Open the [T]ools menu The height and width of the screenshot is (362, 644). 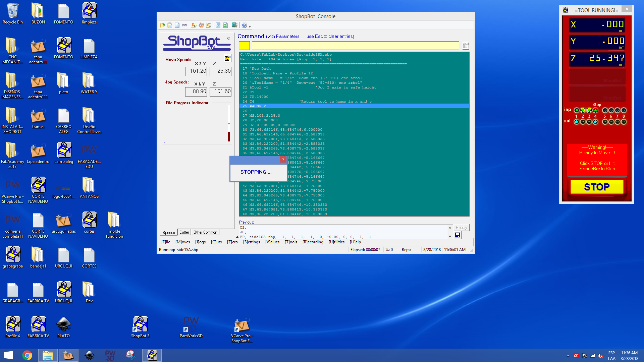coord(291,242)
